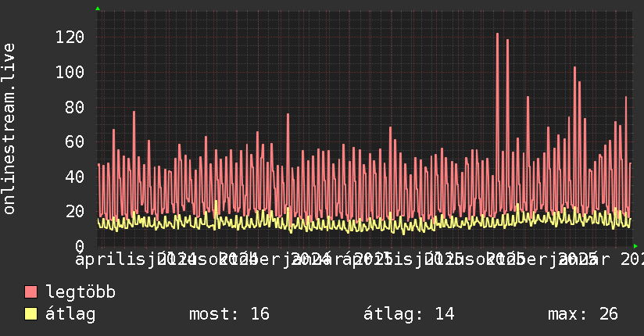644x336 pixels.
Task: Click the yellow átlag legend swatch
Action: 30,314
